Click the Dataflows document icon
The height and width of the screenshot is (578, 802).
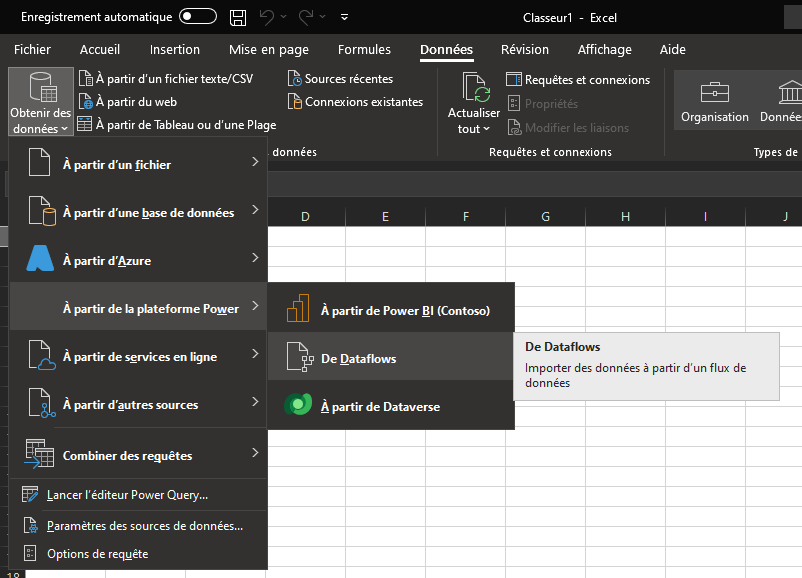(300, 357)
